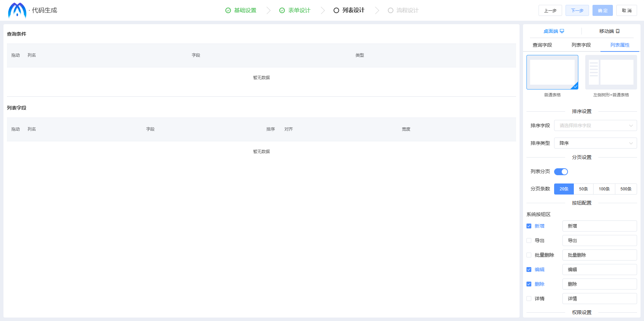Open the 排序字段 dropdown
644x321 pixels.
click(596, 125)
